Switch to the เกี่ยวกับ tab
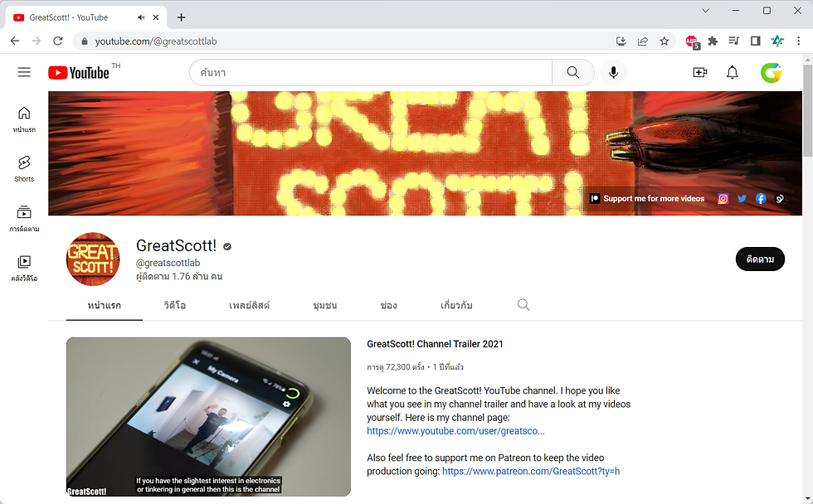 456,305
